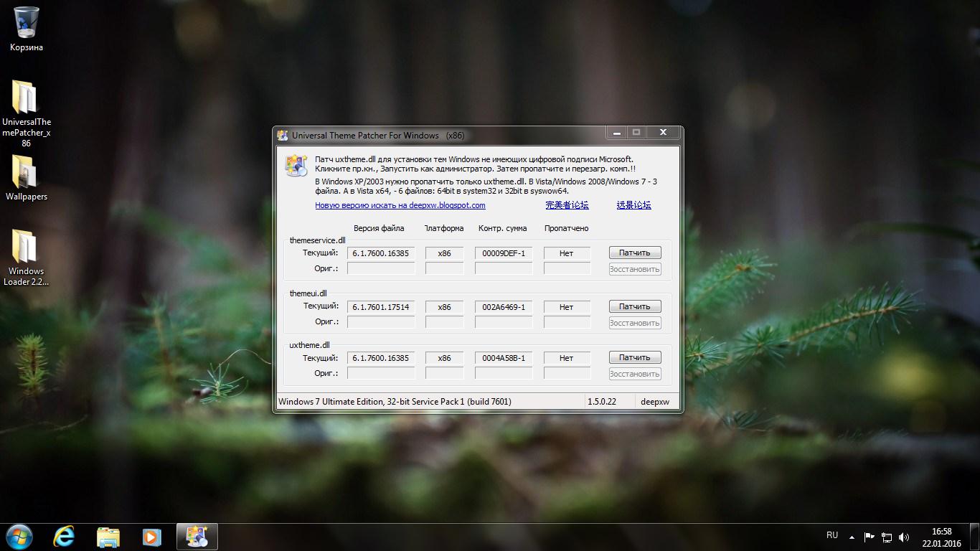The image size is (980, 551).
Task: Click the Universal Theme Patcher taskbar button
Action: pos(197,537)
